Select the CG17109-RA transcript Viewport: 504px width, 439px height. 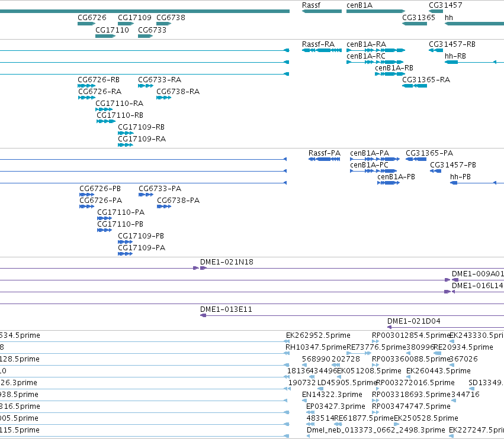[126, 145]
